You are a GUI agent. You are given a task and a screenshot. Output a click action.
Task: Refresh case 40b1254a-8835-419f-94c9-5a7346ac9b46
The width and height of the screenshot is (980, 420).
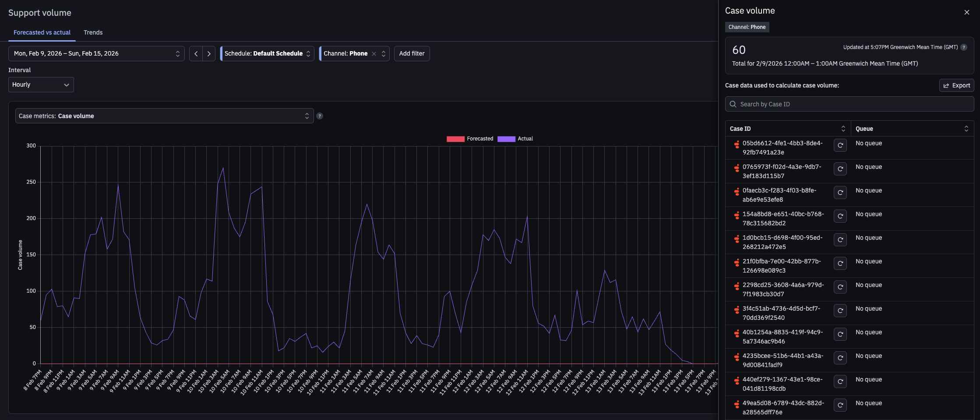click(x=840, y=334)
